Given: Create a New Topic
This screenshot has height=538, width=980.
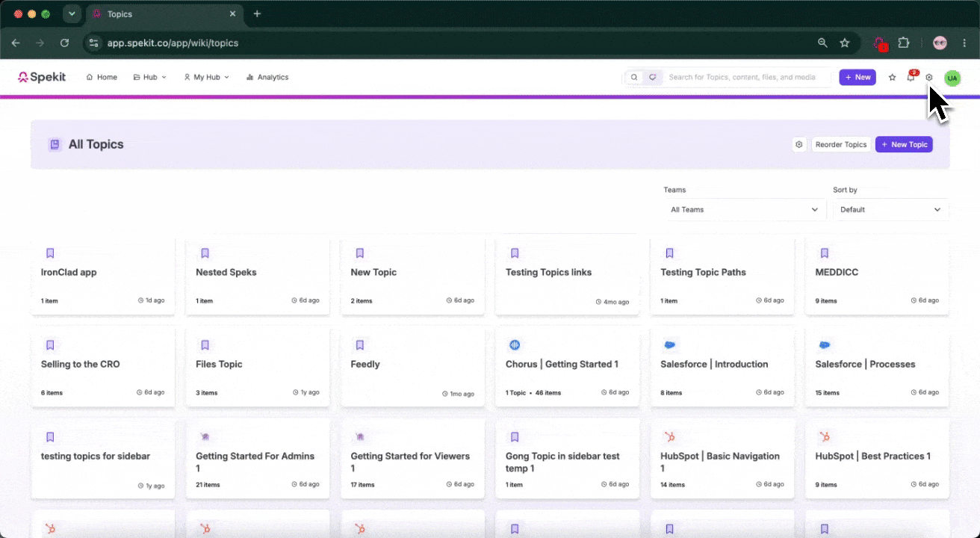Looking at the screenshot, I should pos(904,144).
